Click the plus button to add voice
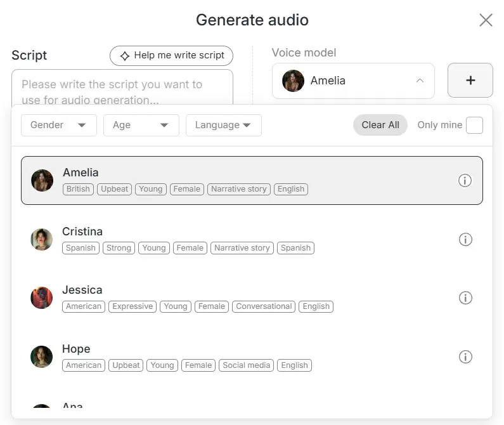Screen dimensions: 504x425 (470, 81)
